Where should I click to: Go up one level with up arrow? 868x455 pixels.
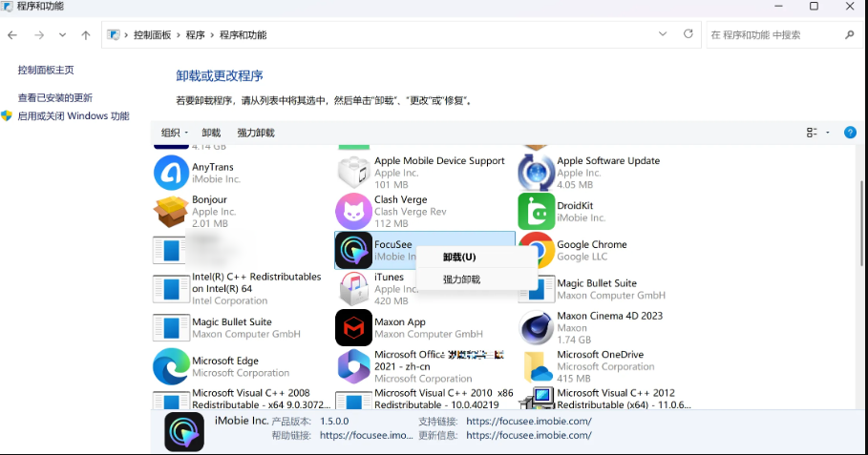click(86, 35)
